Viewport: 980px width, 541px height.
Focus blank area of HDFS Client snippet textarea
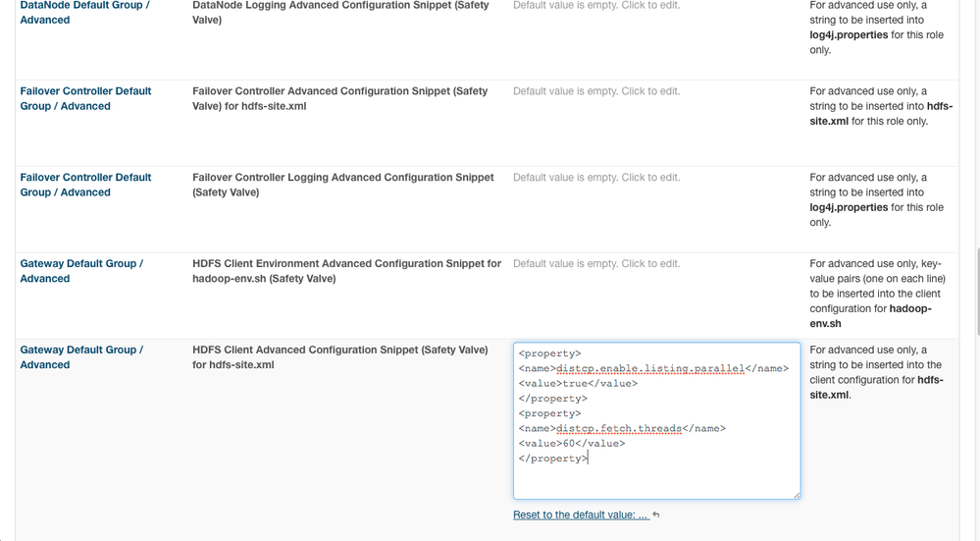pyautogui.click(x=656, y=480)
